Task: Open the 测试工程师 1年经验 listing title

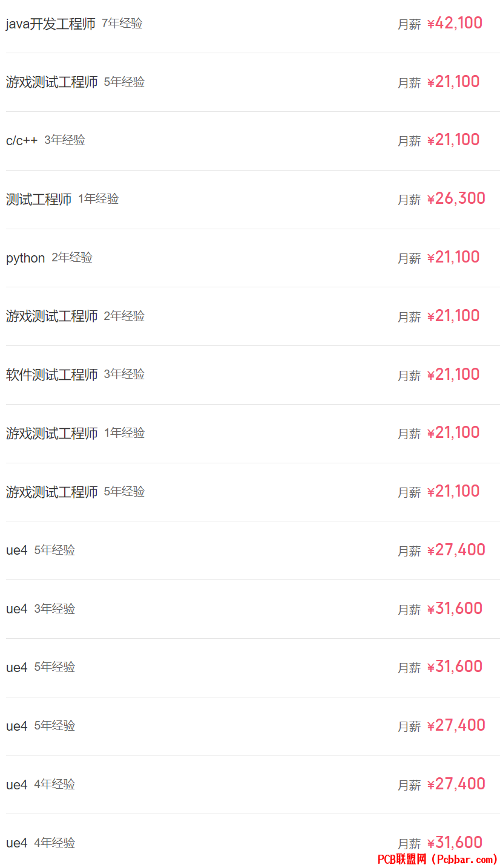Action: (x=39, y=199)
